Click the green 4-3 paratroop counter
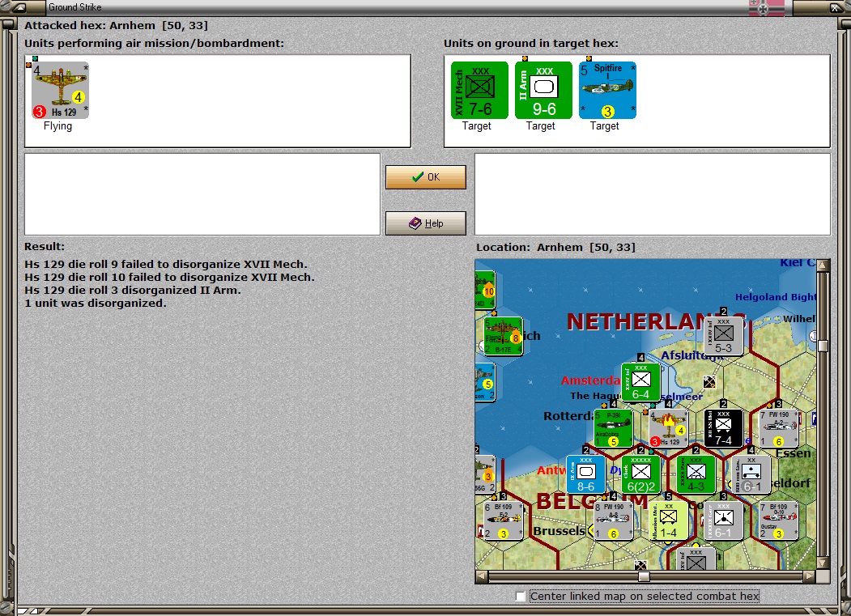 696,475
